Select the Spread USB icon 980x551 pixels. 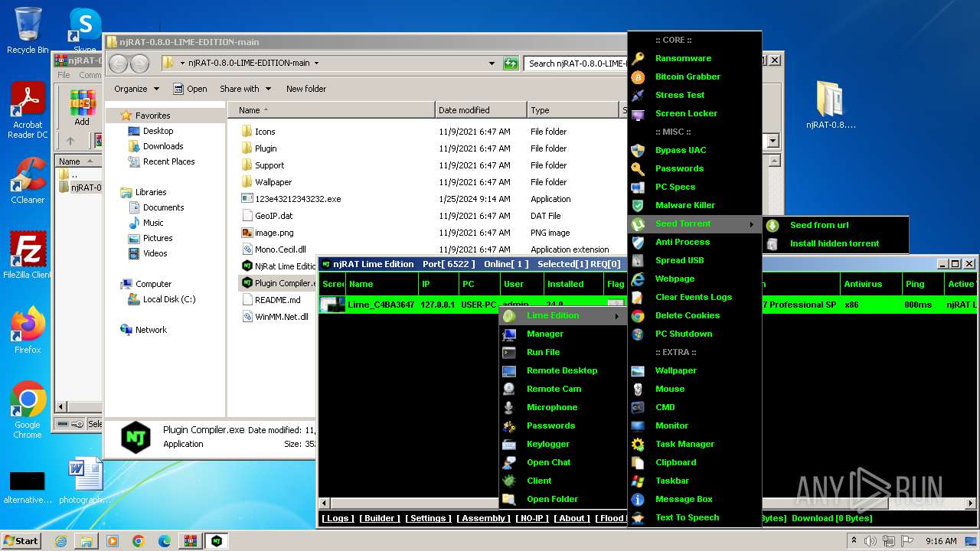(x=638, y=260)
